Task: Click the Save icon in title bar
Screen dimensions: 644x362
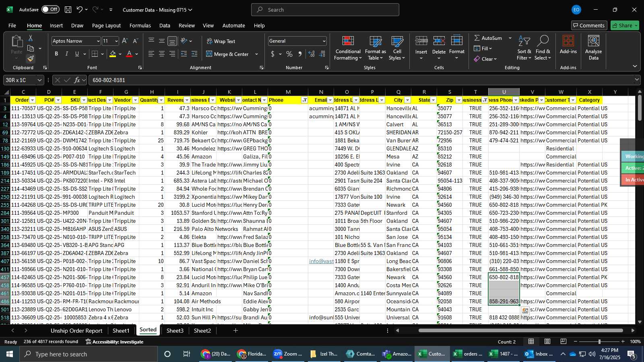Action: click(x=68, y=10)
